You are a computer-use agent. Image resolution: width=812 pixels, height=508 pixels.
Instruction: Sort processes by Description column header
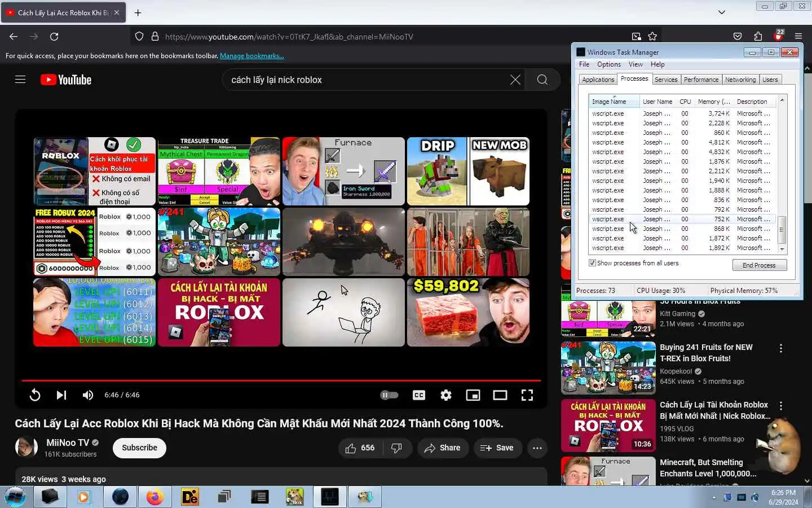[754, 102]
